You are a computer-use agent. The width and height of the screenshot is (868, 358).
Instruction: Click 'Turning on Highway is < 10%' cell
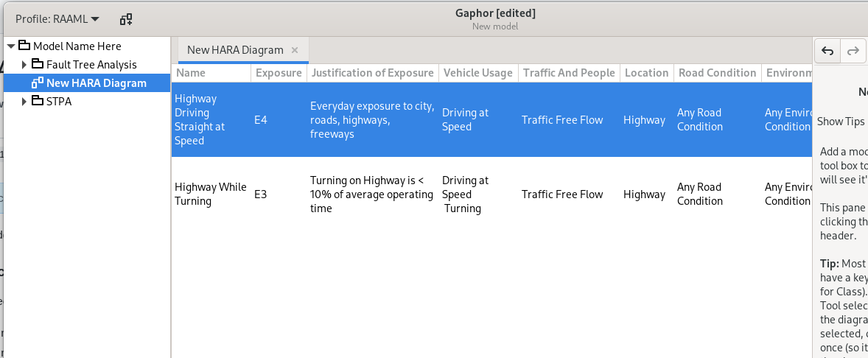pyautogui.click(x=373, y=194)
